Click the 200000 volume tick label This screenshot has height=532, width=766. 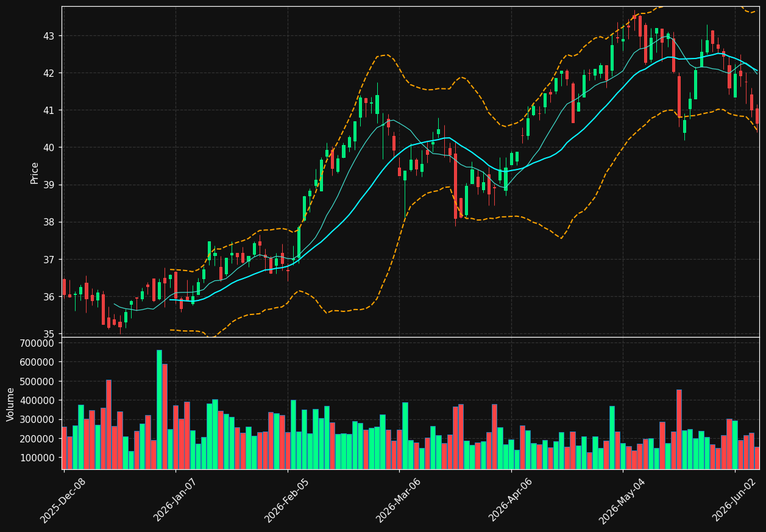pyautogui.click(x=38, y=439)
